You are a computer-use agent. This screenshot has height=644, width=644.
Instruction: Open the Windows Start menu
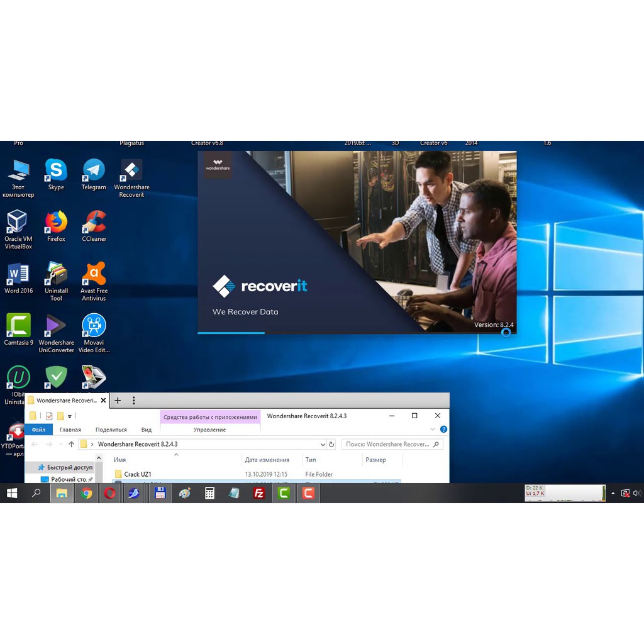coord(13,493)
